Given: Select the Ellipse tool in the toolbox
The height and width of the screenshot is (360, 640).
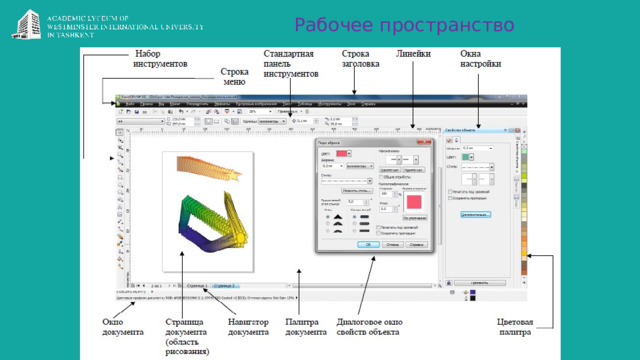Looking at the screenshot, I should coord(120,184).
